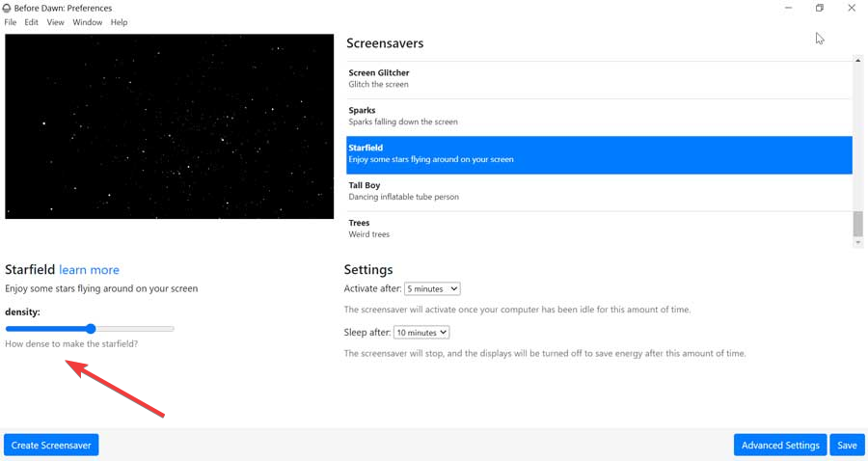Click the Settings heading
Viewport: 868px width, 461px height.
(368, 269)
